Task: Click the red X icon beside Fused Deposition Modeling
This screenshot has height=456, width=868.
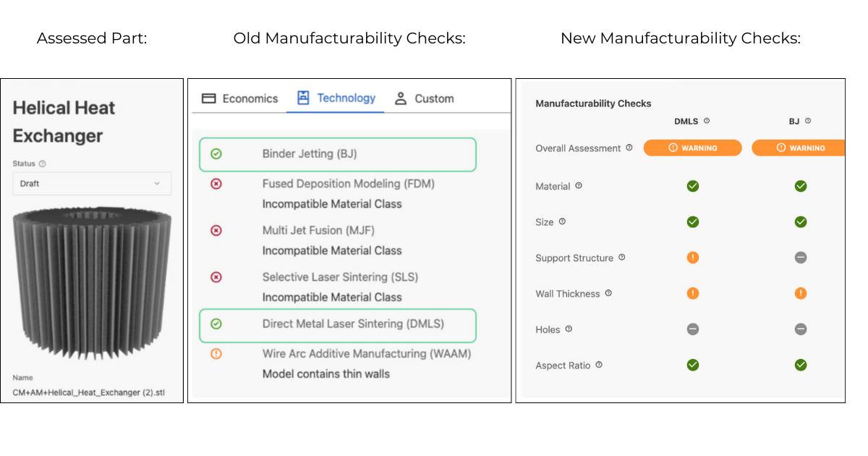Action: pos(216,184)
